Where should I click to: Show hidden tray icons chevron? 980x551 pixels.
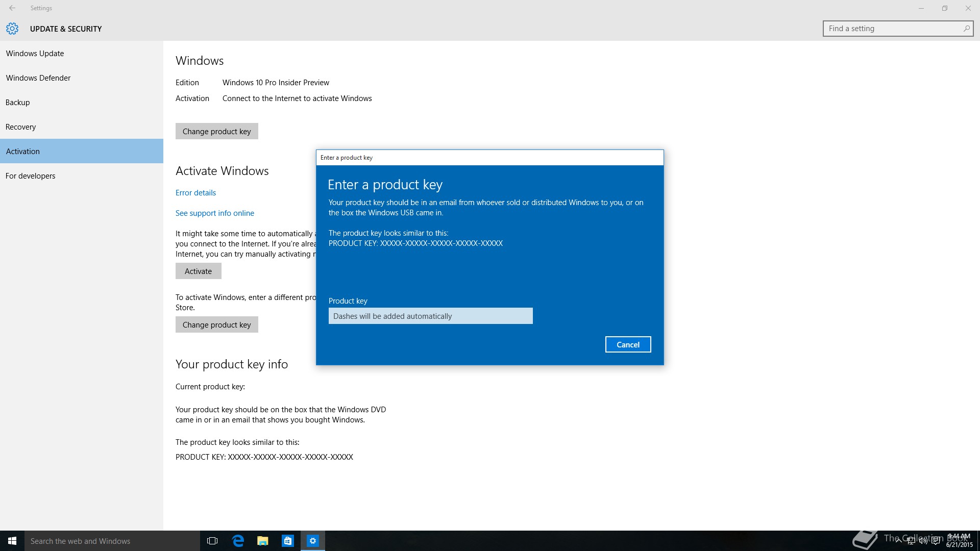pos(898,541)
